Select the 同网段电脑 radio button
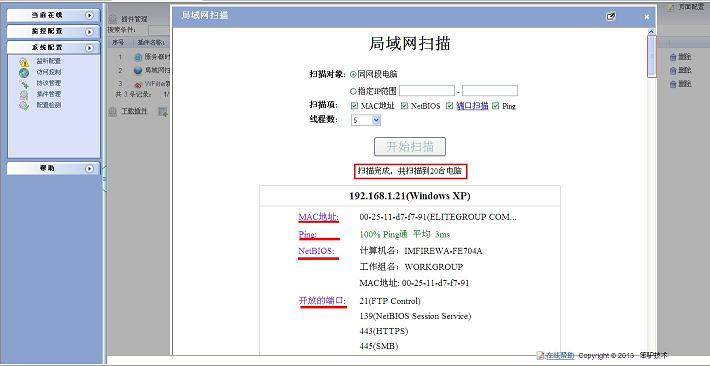 (353, 74)
